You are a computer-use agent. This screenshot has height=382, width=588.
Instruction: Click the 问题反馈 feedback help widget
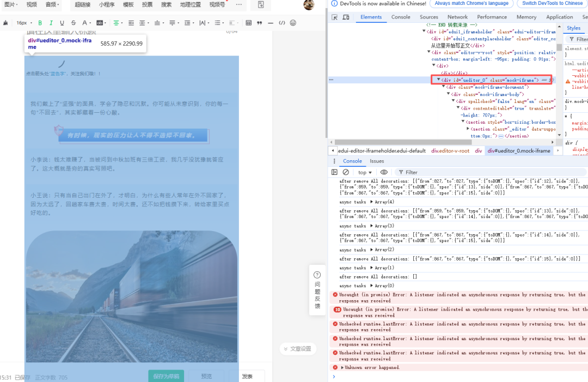tap(317, 290)
